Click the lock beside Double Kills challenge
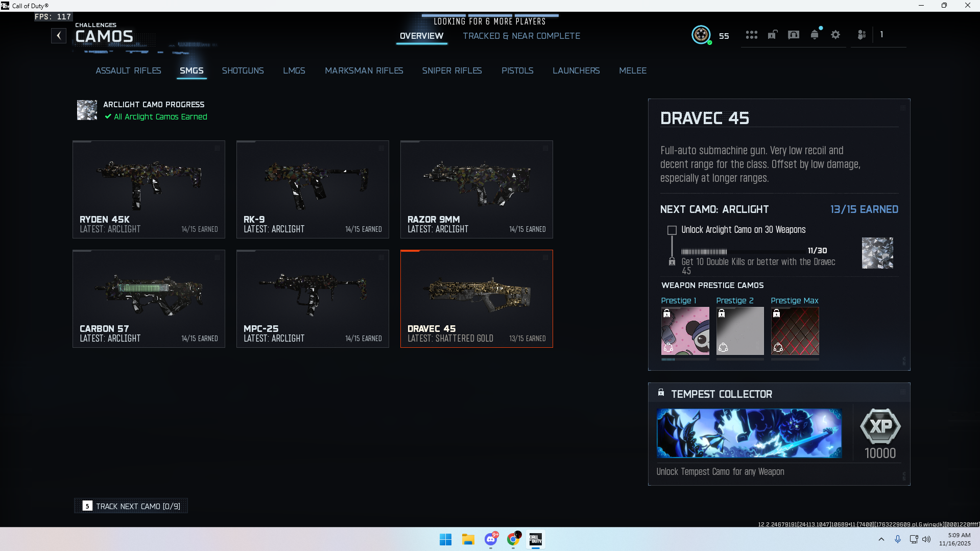The image size is (980, 551). click(672, 261)
